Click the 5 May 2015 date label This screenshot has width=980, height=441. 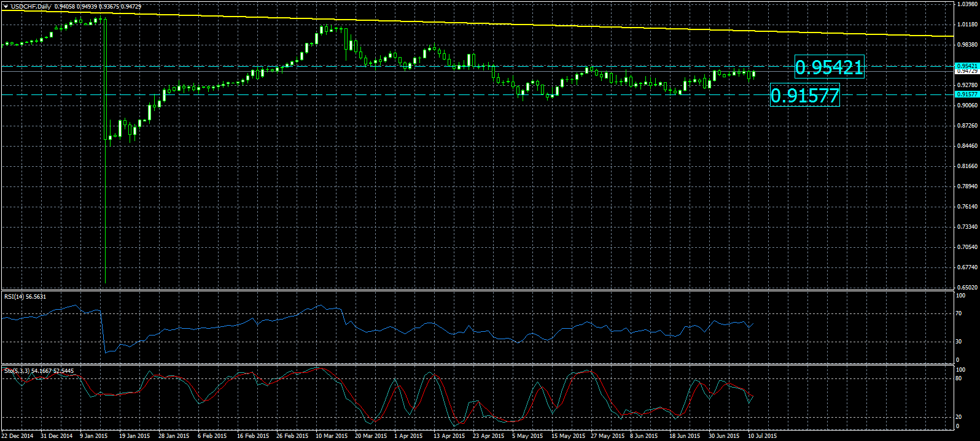(527, 436)
